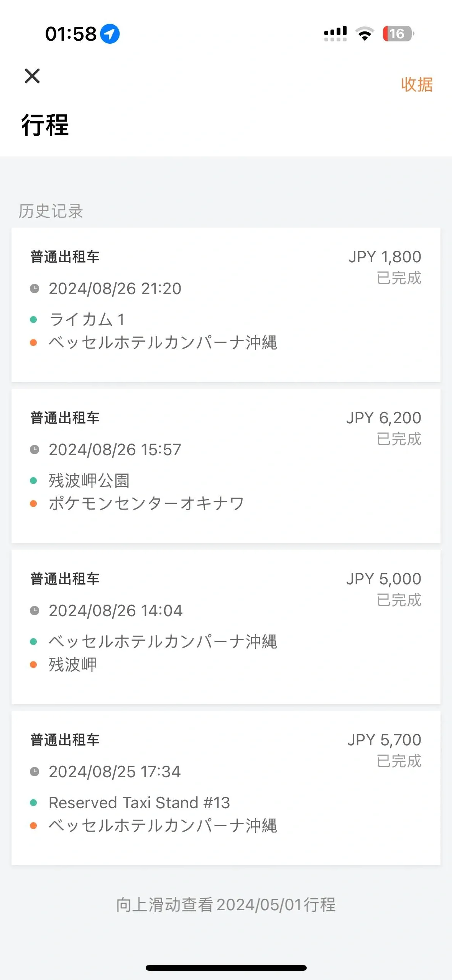Tap the cellular signal bars icon
The width and height of the screenshot is (452, 980).
(335, 34)
